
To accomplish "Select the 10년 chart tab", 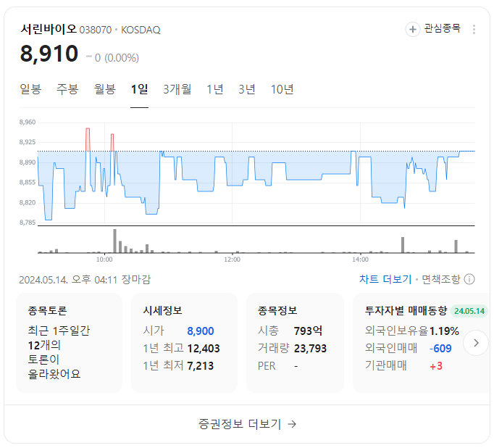I will point(282,89).
